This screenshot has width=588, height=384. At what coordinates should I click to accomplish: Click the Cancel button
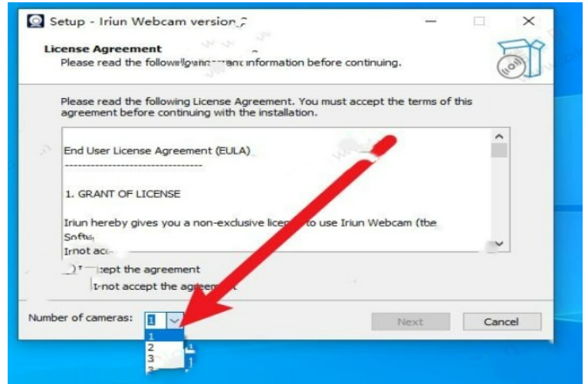pyautogui.click(x=501, y=322)
